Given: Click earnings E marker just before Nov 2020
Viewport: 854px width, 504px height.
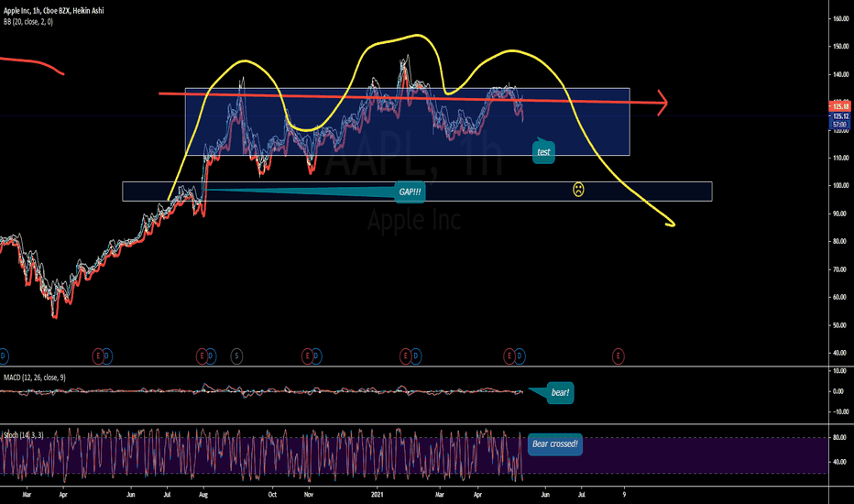Looking at the screenshot, I should (x=307, y=356).
